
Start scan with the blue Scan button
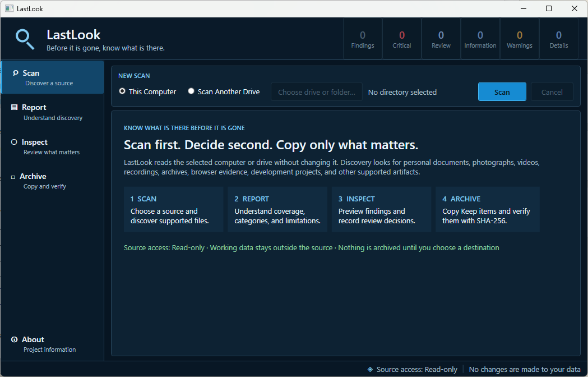(502, 91)
